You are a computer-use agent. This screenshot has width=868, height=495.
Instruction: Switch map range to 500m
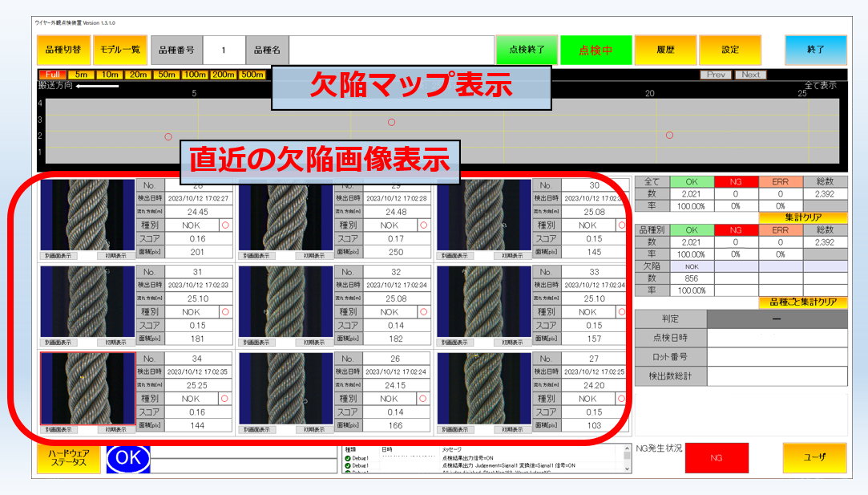[x=252, y=75]
